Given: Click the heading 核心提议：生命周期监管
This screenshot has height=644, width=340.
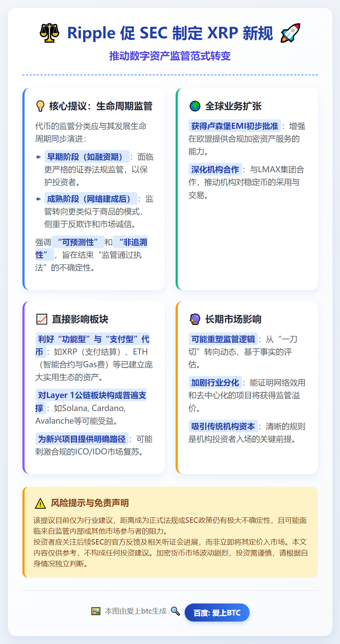Looking at the screenshot, I should (101, 106).
